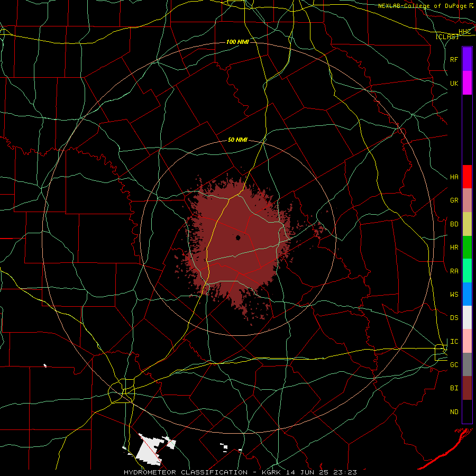
Task: Click the HYDROMETEOR CLASSIFICATION caption text
Action: 186,472
